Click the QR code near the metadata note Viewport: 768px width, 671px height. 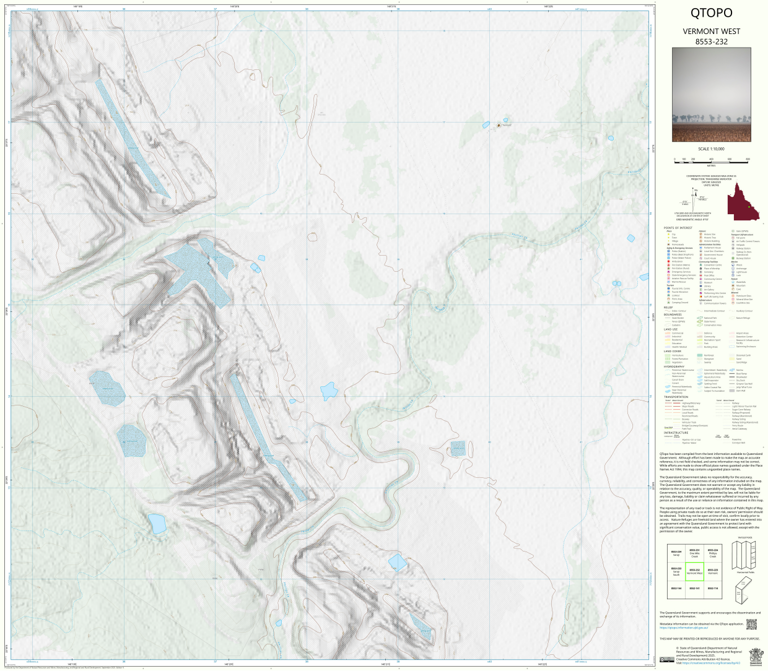[751, 624]
